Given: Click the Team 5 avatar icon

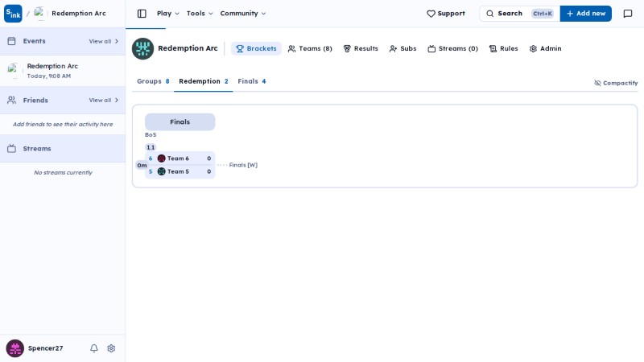Looking at the screenshot, I should click(x=162, y=171).
